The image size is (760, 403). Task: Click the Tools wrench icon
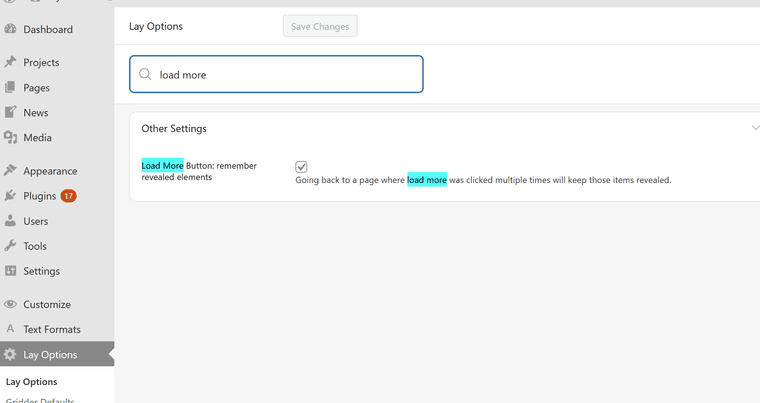pyautogui.click(x=10, y=246)
